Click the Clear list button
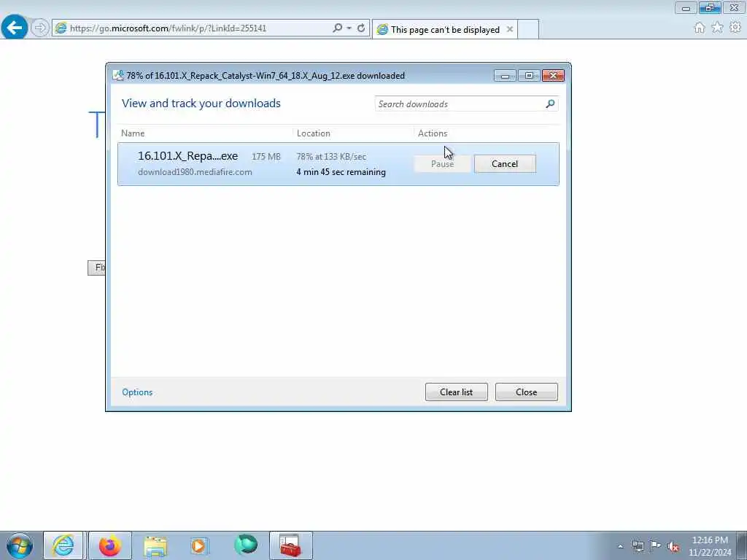747x560 pixels. tap(456, 392)
